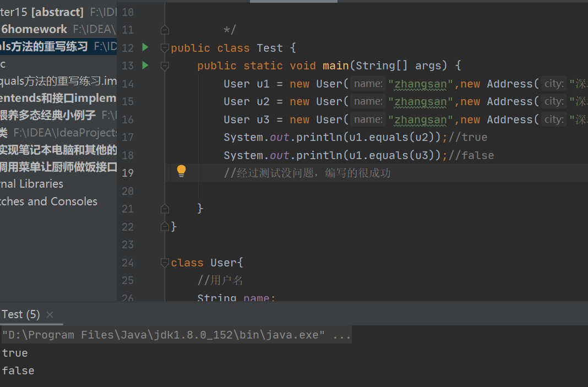Image resolution: width=588 pixels, height=387 pixels.
Task: Run the main method from line 13 gutter
Action: pos(145,66)
